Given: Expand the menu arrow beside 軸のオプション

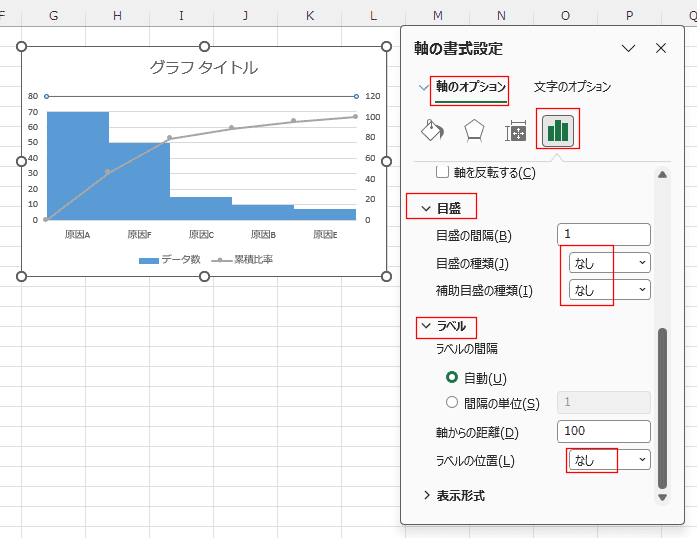Looking at the screenshot, I should click(x=424, y=87).
